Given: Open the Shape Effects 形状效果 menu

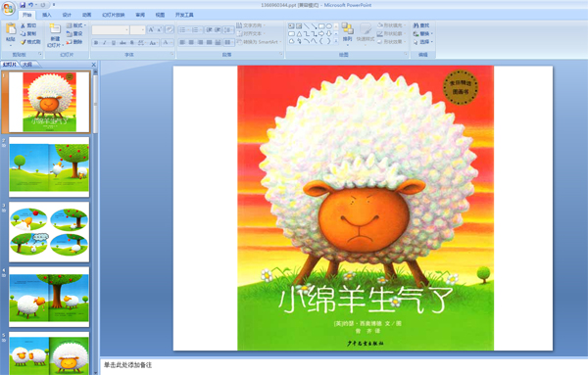Looking at the screenshot, I should coord(391,42).
